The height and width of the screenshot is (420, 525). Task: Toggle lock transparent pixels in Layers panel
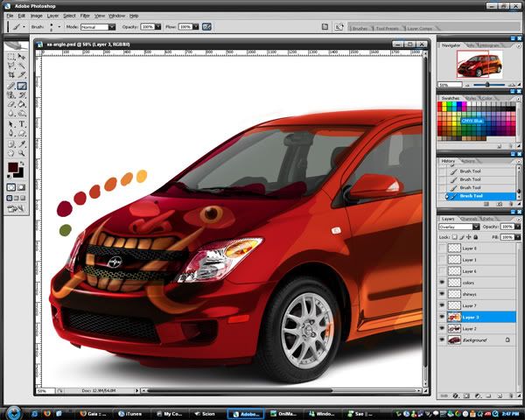coord(454,237)
